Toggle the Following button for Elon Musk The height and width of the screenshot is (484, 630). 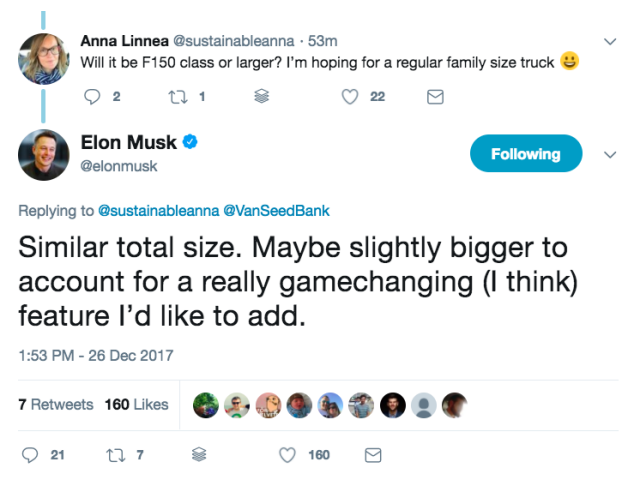coord(525,154)
